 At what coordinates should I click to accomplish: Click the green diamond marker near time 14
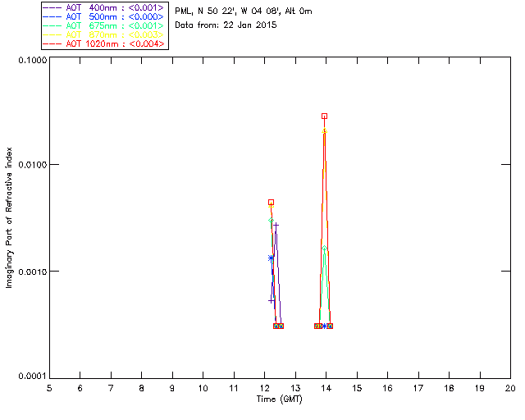coord(324,249)
